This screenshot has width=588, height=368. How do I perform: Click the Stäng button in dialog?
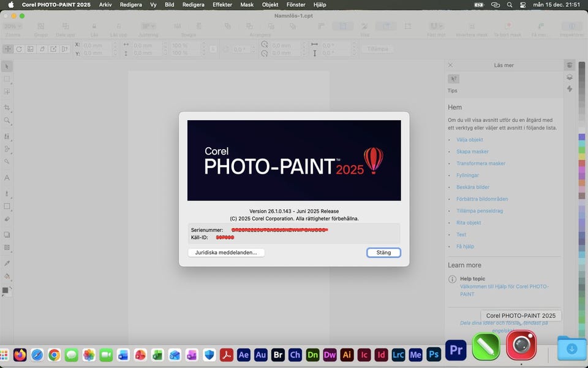click(x=383, y=253)
